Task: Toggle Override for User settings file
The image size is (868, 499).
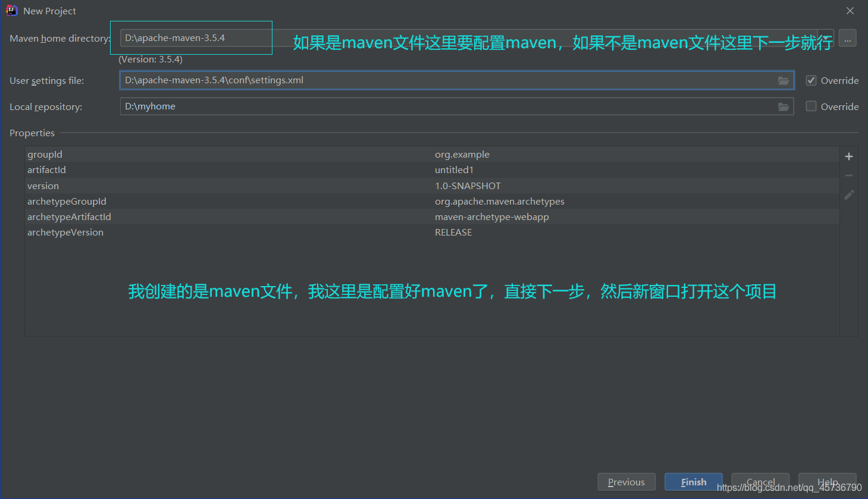Action: 811,80
